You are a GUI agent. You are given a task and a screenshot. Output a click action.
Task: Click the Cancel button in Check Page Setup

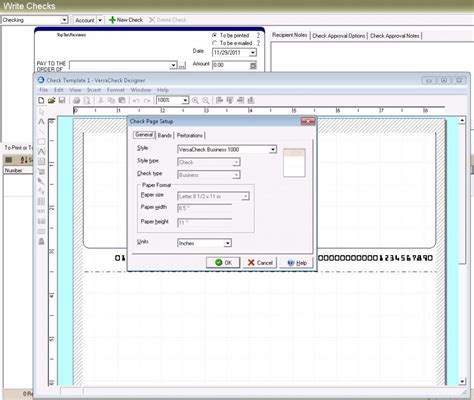click(x=260, y=263)
